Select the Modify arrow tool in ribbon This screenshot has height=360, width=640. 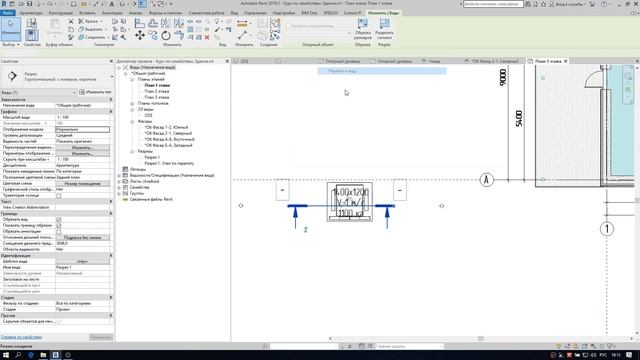[11, 29]
